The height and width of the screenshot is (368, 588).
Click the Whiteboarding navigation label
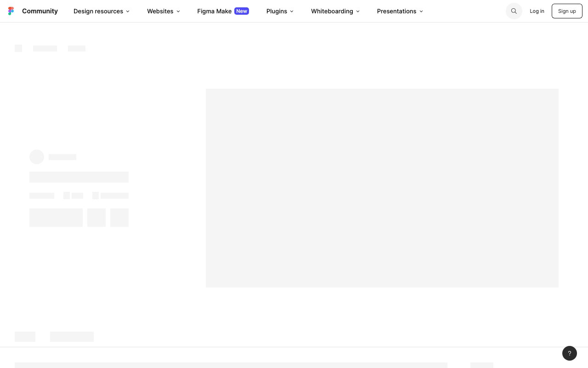[x=332, y=11]
